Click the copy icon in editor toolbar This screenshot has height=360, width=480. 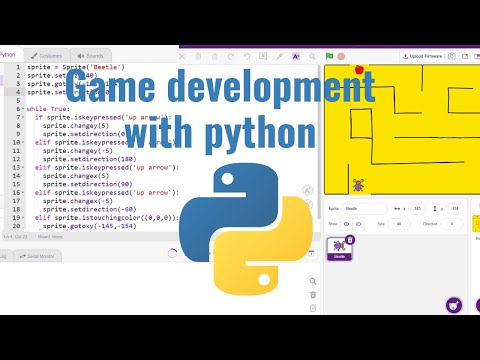pos(198,56)
